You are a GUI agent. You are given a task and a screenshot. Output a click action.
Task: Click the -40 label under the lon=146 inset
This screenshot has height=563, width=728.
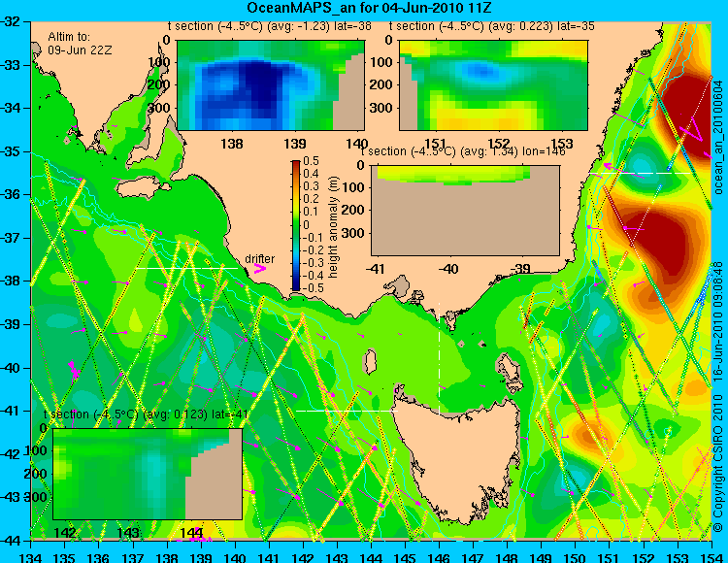coord(448,269)
